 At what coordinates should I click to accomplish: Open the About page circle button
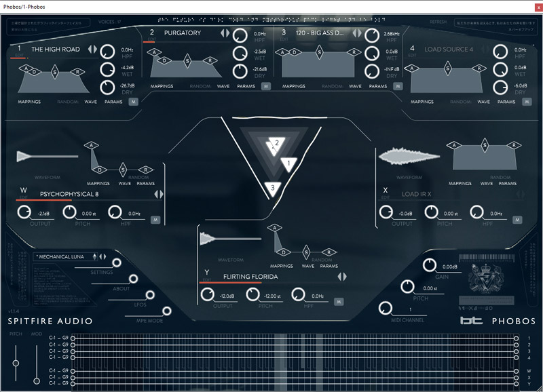[x=133, y=279]
